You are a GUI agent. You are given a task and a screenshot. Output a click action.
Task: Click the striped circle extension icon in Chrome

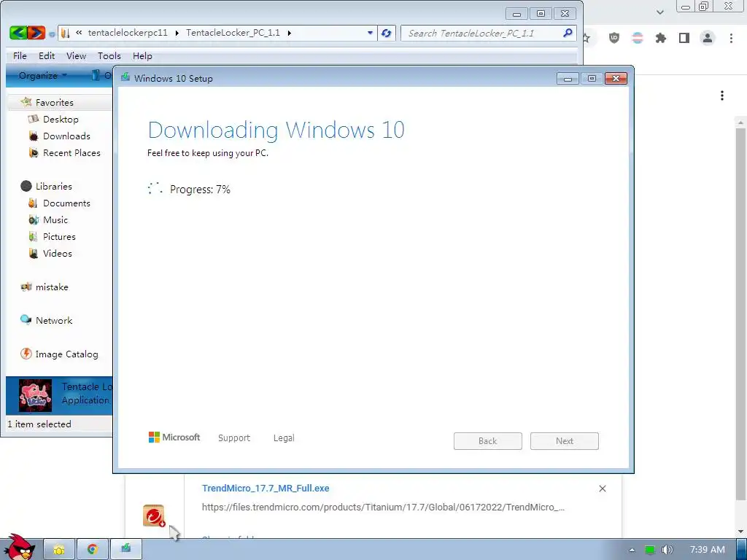click(638, 38)
